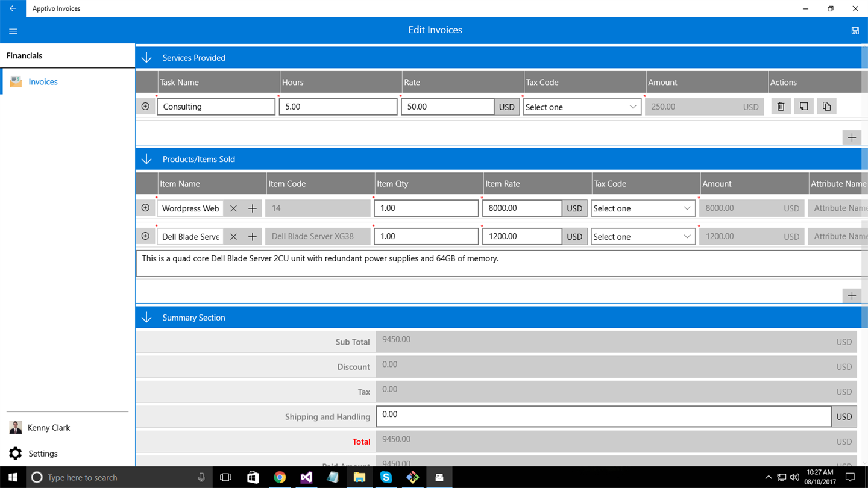Click the back arrow in the title bar
Viewport: 868px width, 488px height.
[x=13, y=8]
